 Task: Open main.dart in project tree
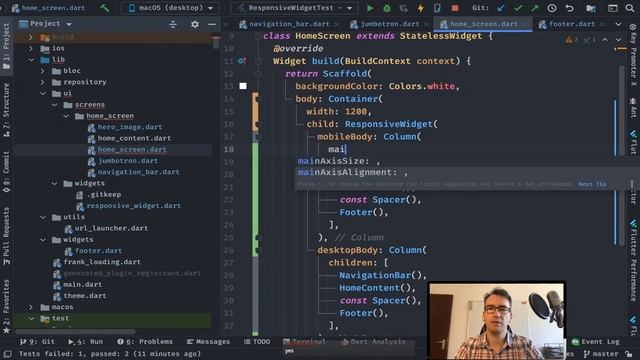click(x=82, y=284)
